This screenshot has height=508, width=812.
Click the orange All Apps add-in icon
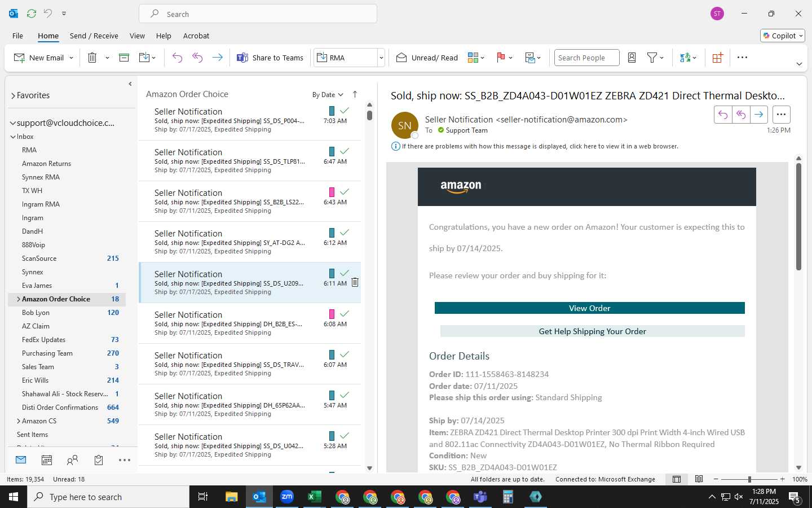coord(717,58)
